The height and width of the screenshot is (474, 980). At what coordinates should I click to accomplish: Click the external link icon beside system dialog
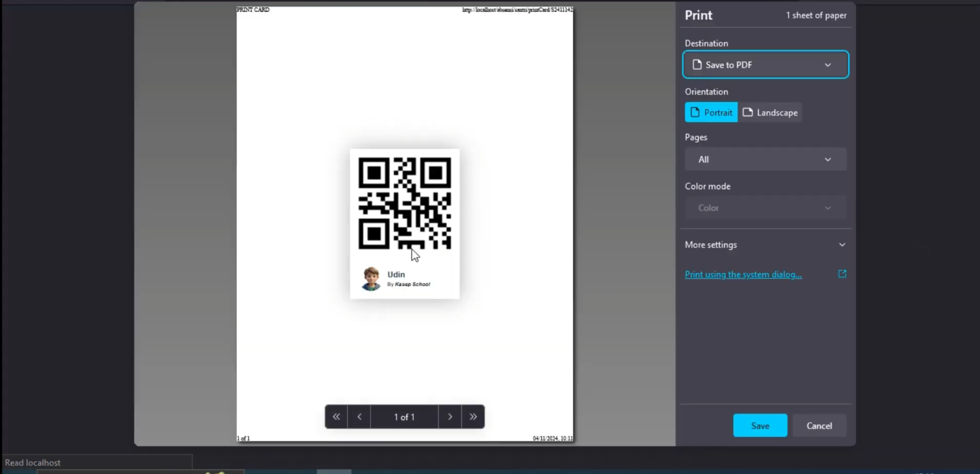point(842,274)
